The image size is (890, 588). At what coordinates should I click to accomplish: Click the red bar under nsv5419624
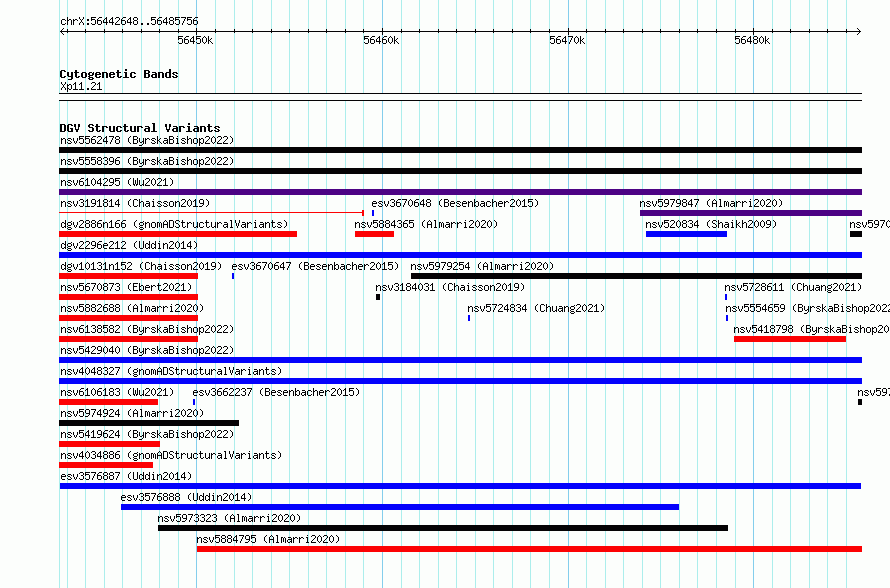110,444
